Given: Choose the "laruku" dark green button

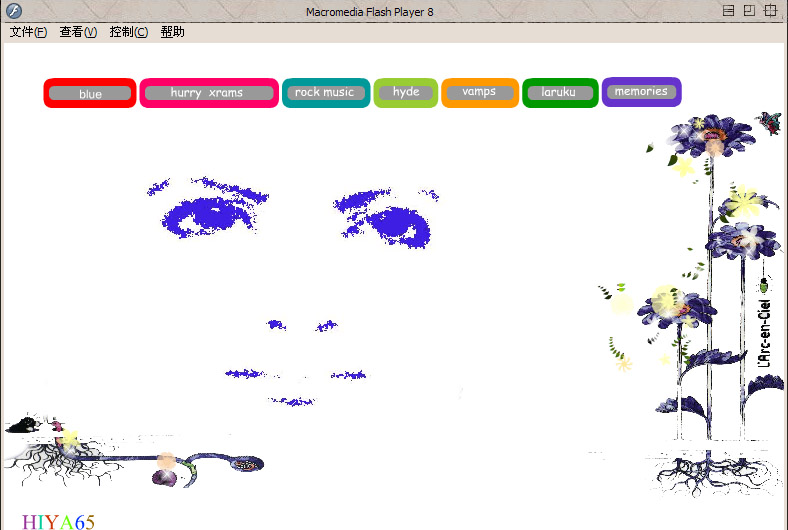Looking at the screenshot, I should [560, 92].
